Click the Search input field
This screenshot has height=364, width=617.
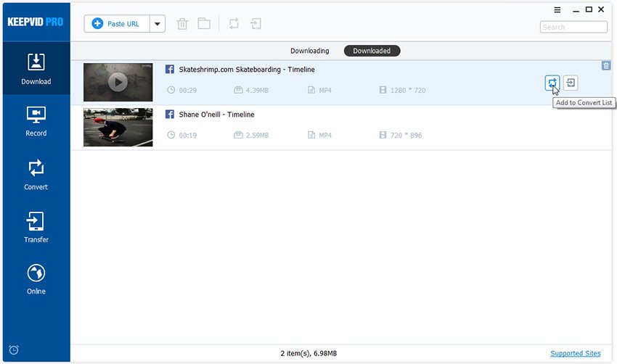pyautogui.click(x=573, y=27)
